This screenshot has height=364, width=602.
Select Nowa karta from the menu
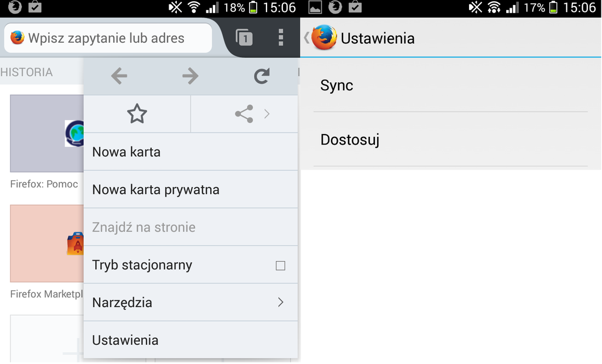coord(191,152)
